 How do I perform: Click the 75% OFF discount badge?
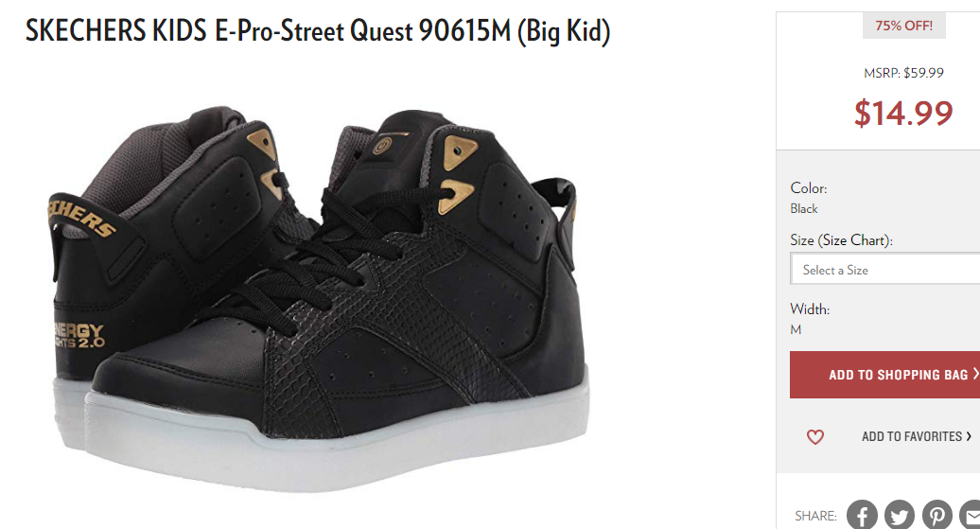tap(903, 26)
